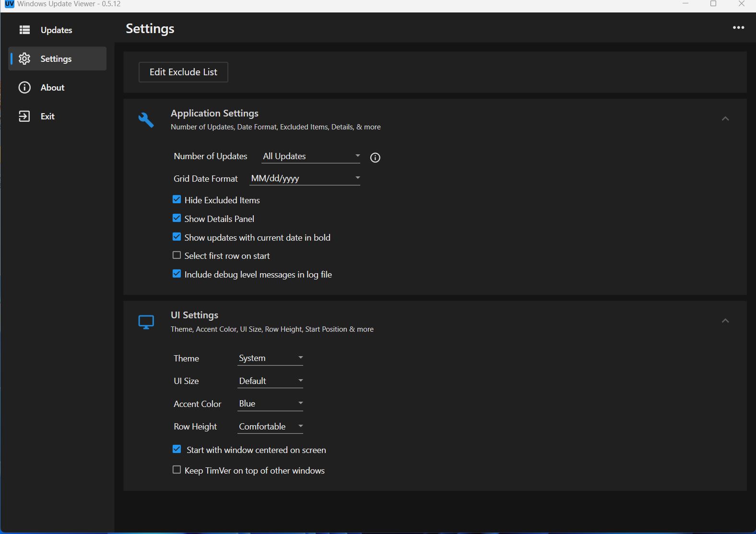
Task: Open the three-dot more options menu
Action: point(738,28)
